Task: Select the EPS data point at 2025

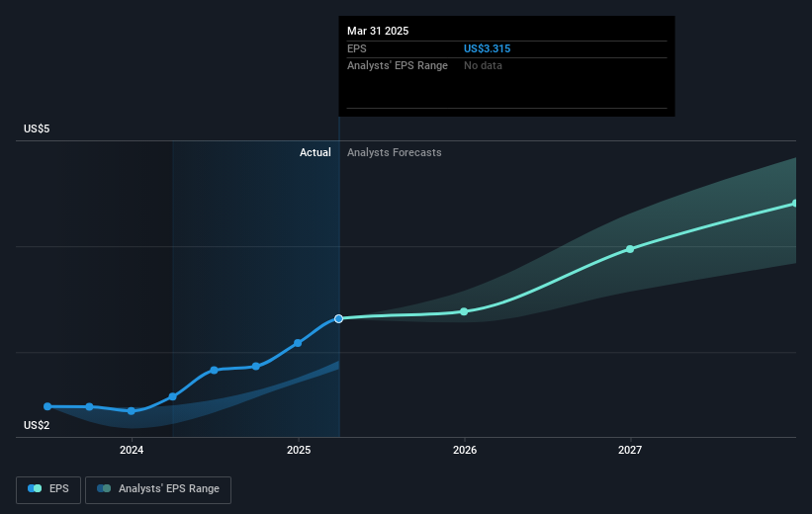Action: coord(298,343)
